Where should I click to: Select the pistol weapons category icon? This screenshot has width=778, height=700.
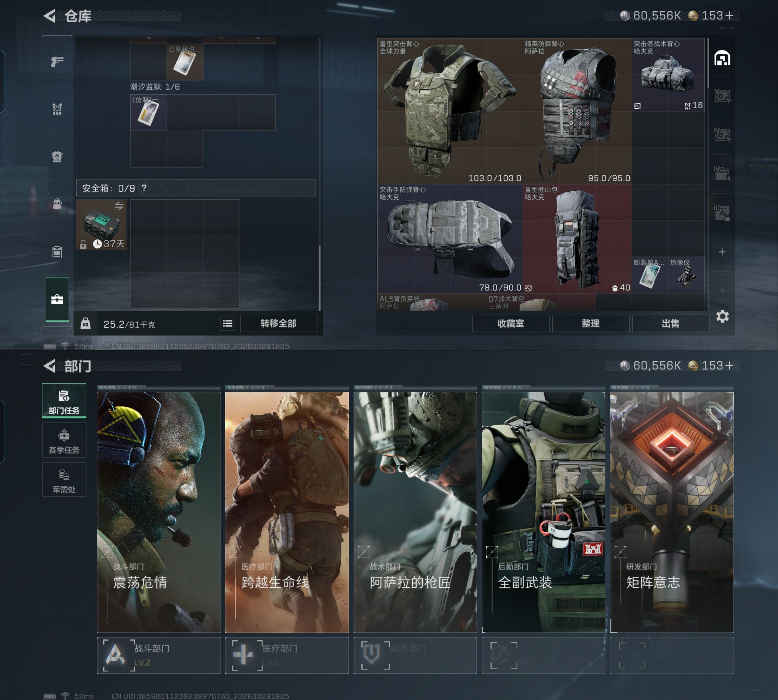point(57,62)
